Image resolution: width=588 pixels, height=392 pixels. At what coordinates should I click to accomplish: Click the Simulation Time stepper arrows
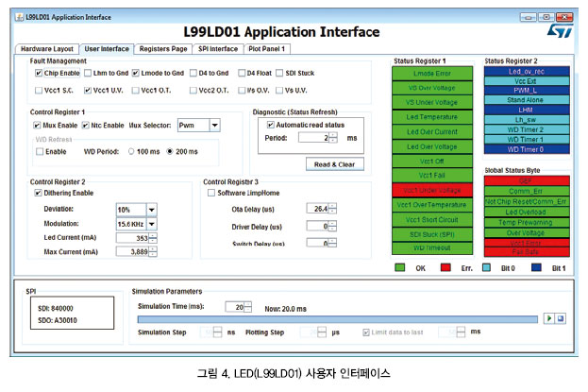pos(247,307)
